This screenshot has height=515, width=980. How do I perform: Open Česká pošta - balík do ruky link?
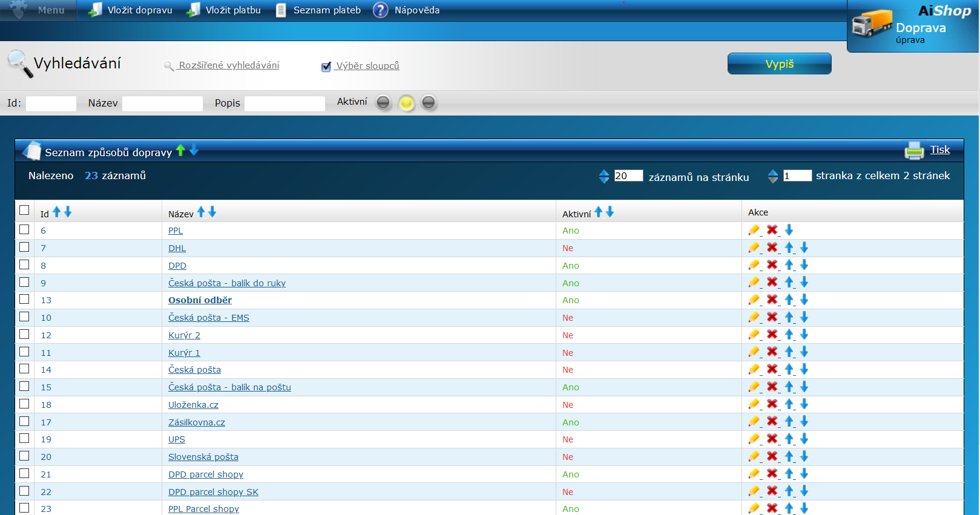(227, 283)
